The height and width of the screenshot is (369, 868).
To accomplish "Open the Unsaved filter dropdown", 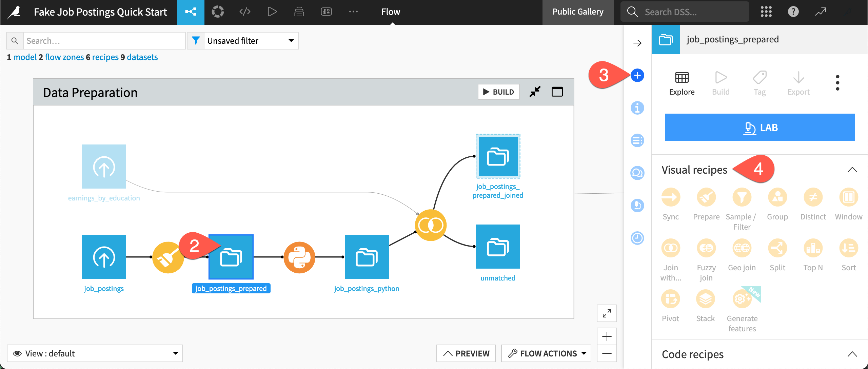I will pyautogui.click(x=251, y=41).
